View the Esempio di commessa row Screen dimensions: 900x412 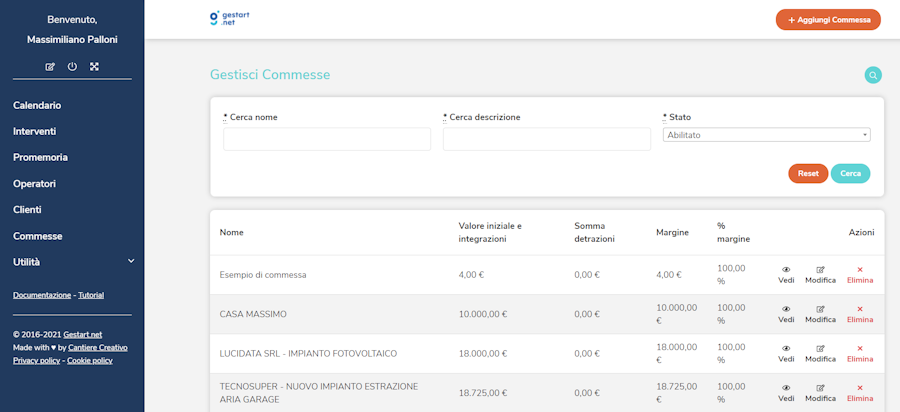click(x=786, y=275)
